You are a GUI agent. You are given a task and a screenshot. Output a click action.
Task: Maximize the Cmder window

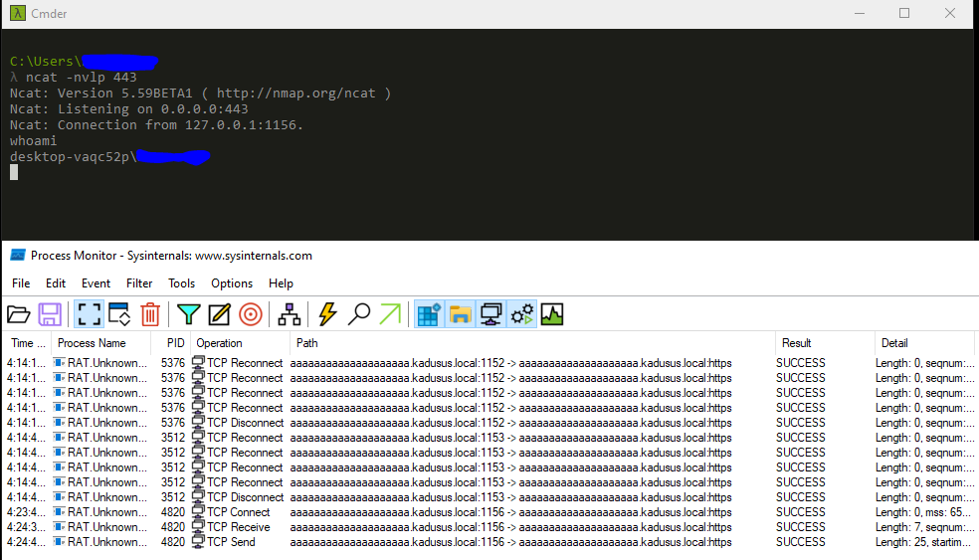tap(904, 13)
